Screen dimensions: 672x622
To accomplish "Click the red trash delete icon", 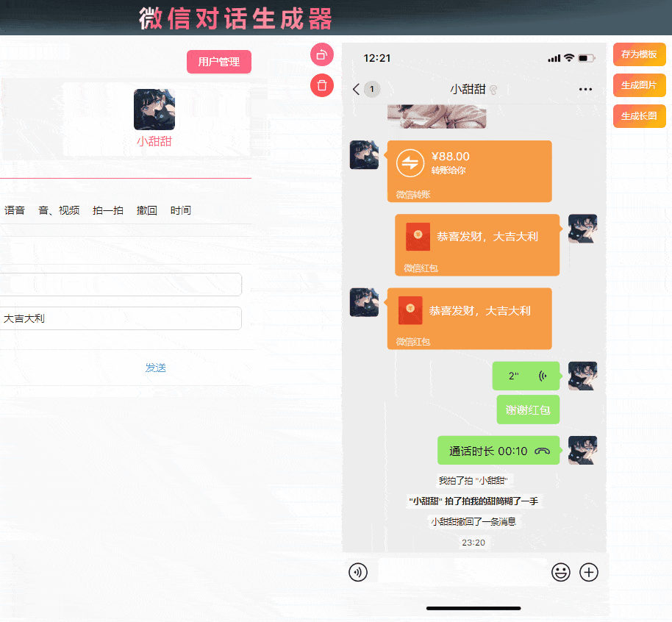I will [322, 85].
